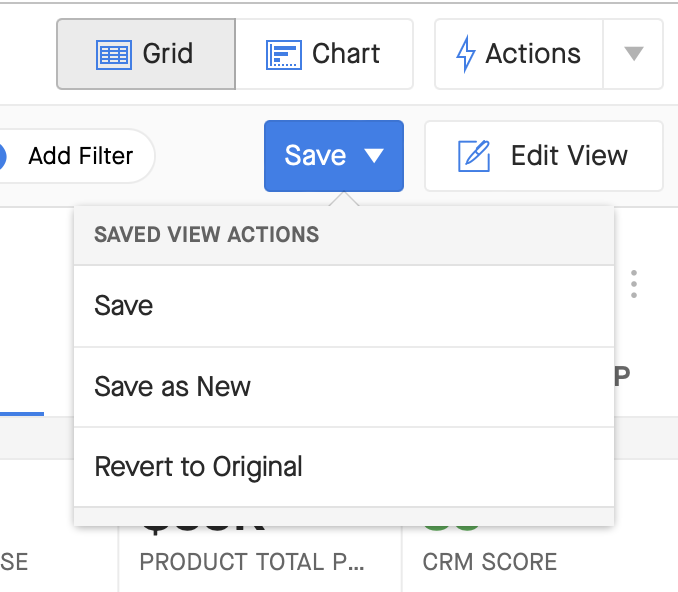Click the Grid table icon
The height and width of the screenshot is (592, 678).
click(x=114, y=54)
